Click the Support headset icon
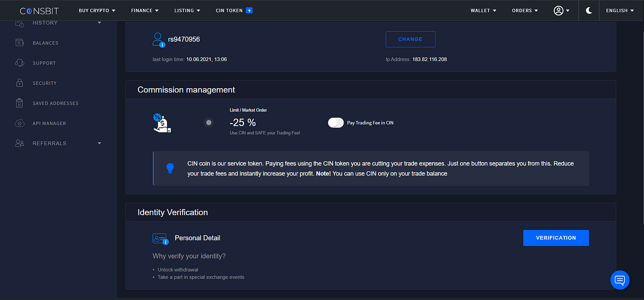 point(19,63)
